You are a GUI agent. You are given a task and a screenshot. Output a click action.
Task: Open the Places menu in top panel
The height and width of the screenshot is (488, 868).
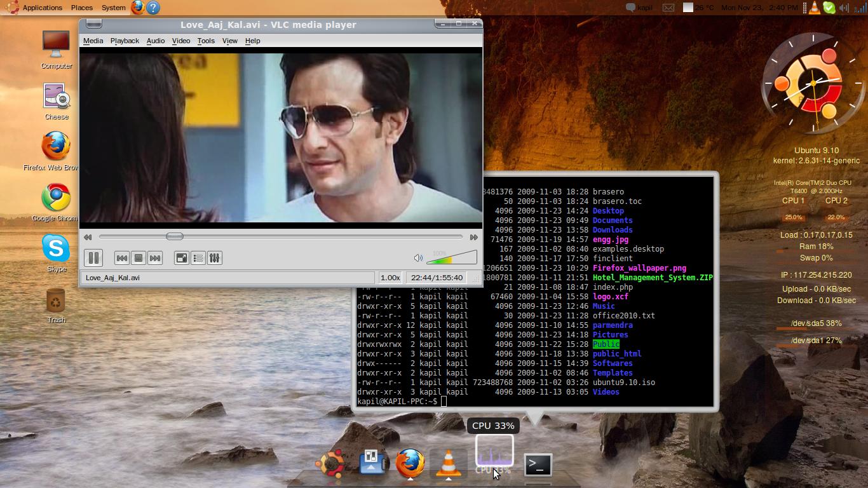click(x=82, y=8)
